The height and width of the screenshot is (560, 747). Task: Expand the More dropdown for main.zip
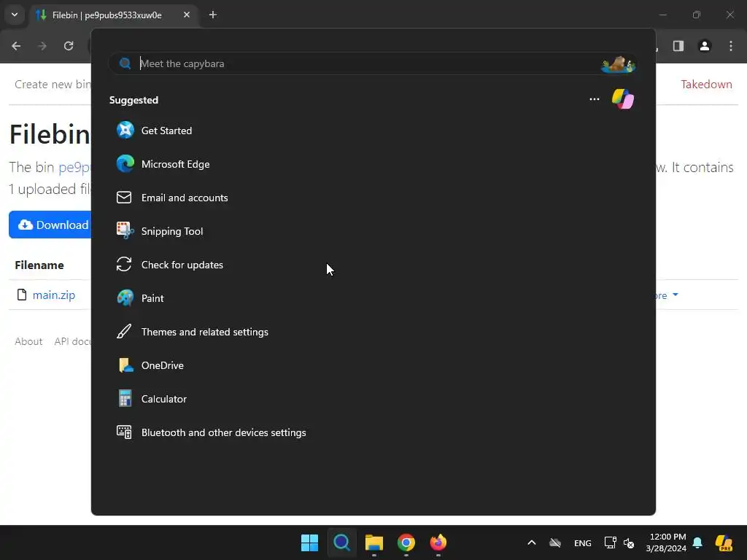(667, 295)
